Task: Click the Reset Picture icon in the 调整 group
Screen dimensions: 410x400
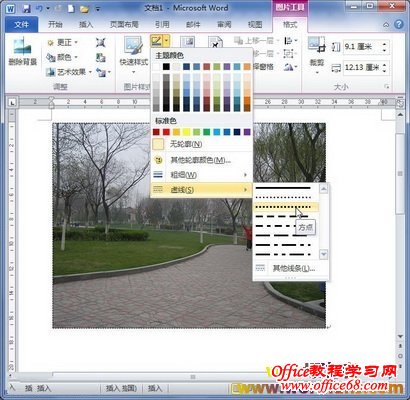Action: 100,72
